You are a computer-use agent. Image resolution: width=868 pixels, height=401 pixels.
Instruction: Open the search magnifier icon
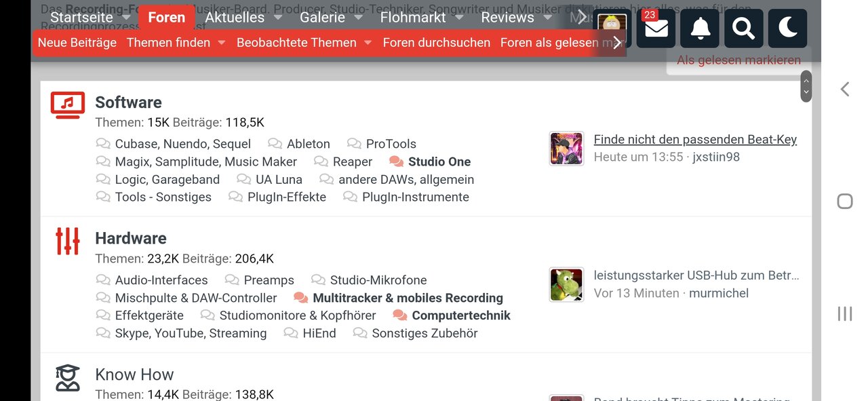point(744,28)
